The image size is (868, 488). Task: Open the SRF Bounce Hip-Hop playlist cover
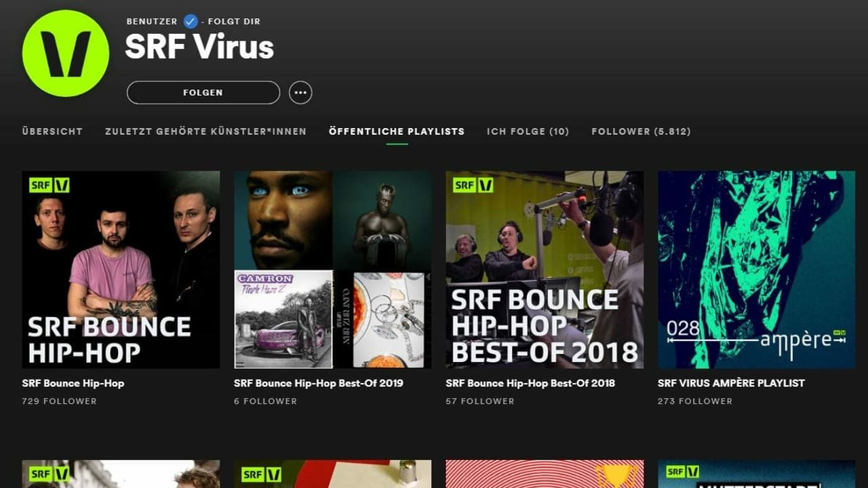(x=121, y=270)
